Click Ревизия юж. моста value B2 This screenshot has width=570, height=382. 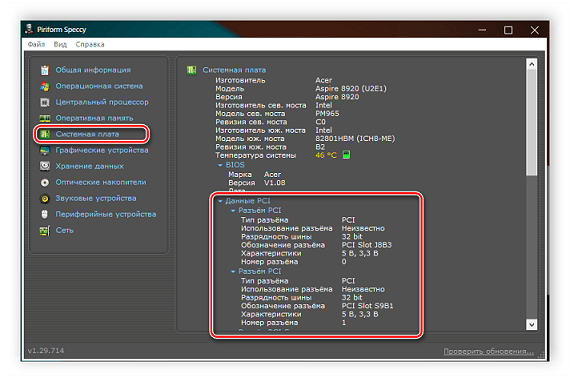click(320, 147)
